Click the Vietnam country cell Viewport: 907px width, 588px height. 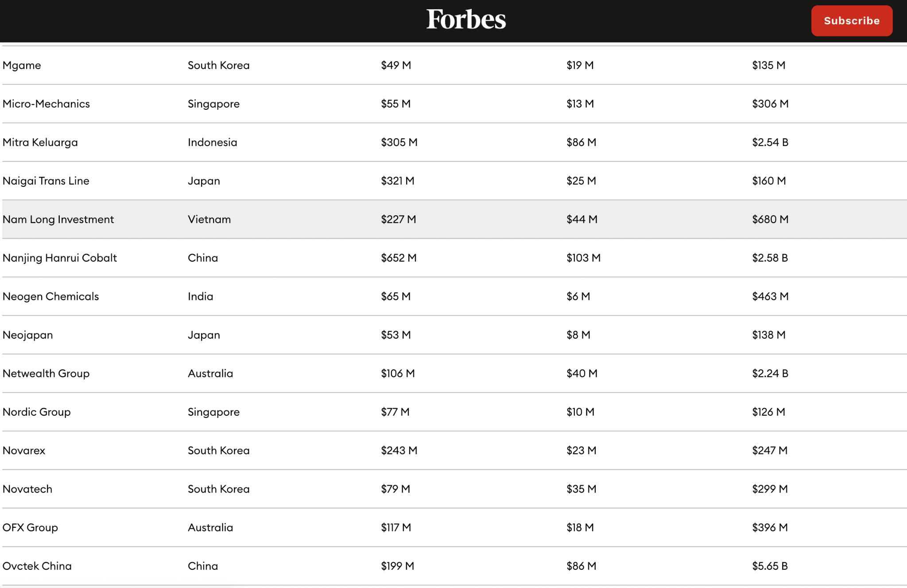point(209,219)
